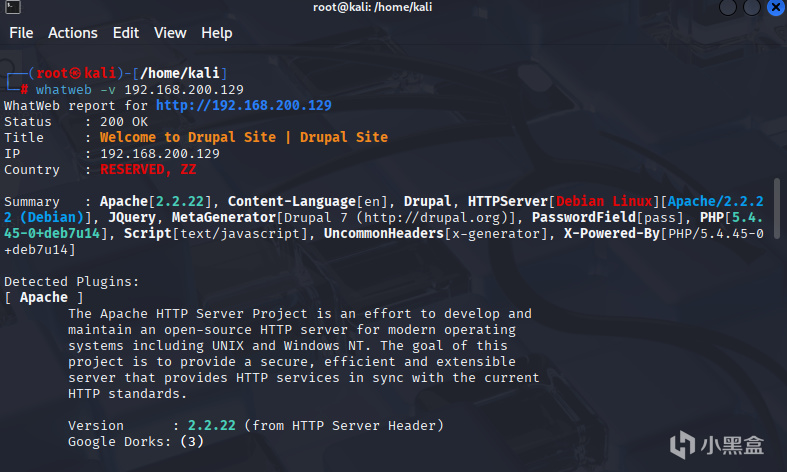Click the terminal icon in the title bar

point(14,8)
